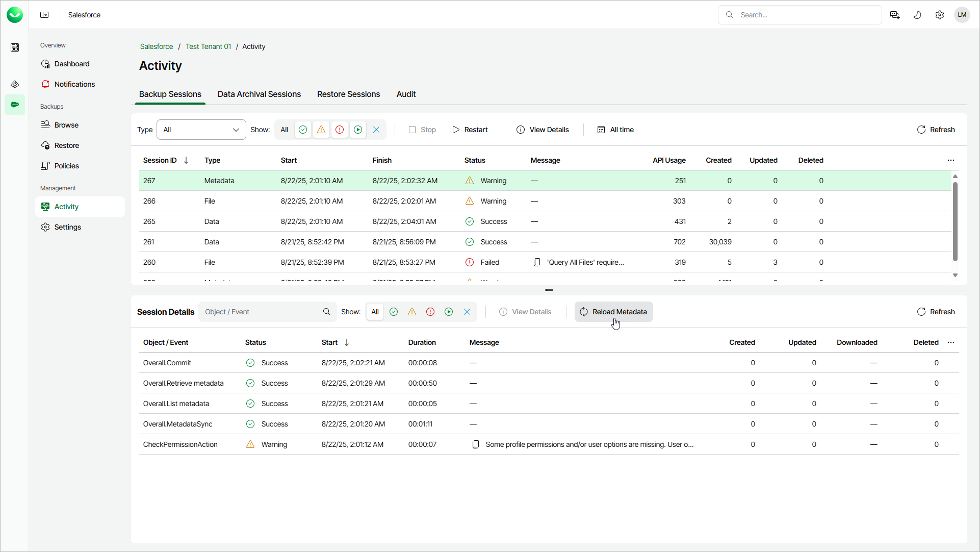Click Object / Event search field

click(x=262, y=312)
